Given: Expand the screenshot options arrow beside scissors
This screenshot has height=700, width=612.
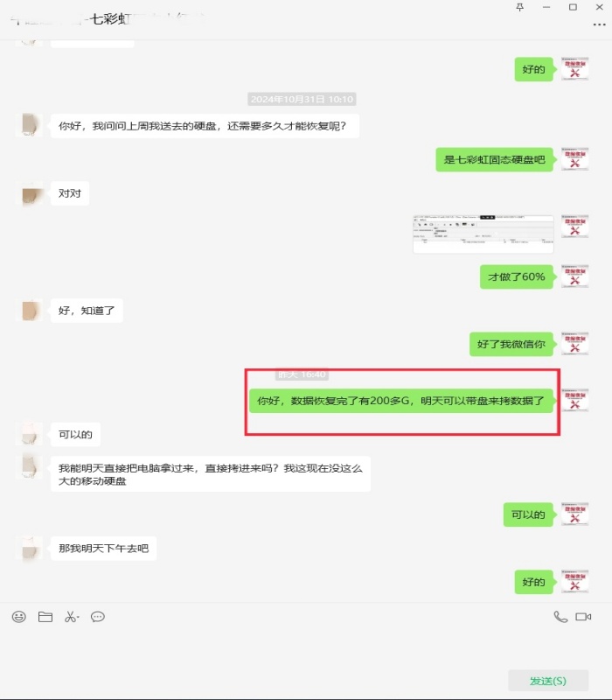Looking at the screenshot, I should (78, 617).
